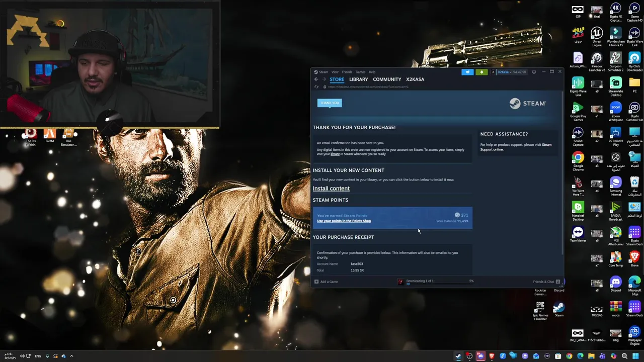
Task: Click the checkout URL address field
Action: (x=368, y=87)
